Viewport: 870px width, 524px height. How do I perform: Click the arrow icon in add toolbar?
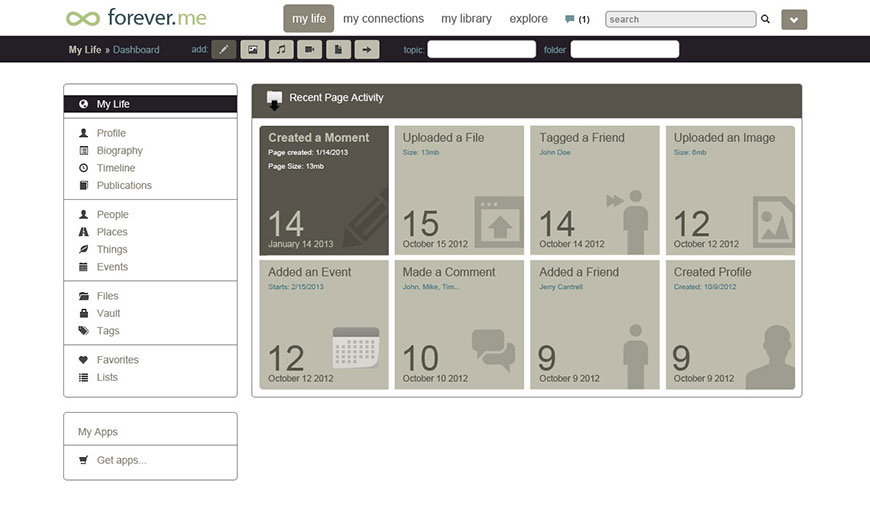click(x=367, y=49)
